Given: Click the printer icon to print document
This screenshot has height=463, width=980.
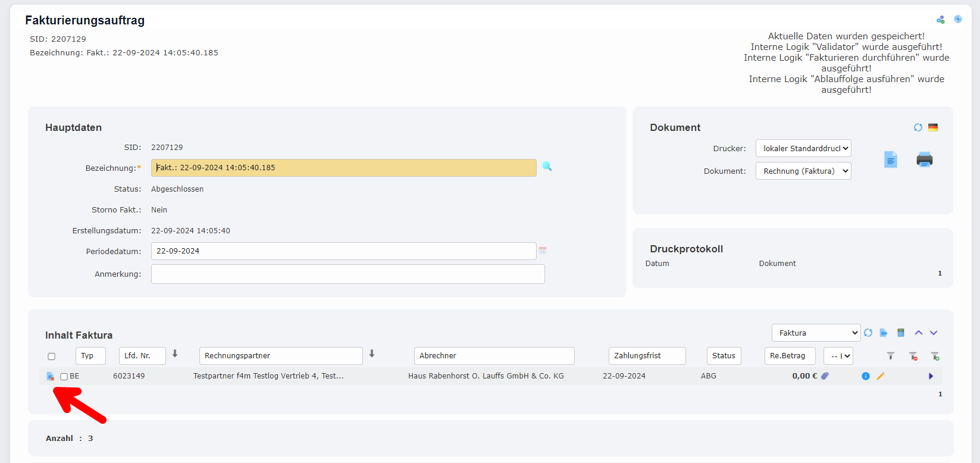Looking at the screenshot, I should pyautogui.click(x=924, y=159).
